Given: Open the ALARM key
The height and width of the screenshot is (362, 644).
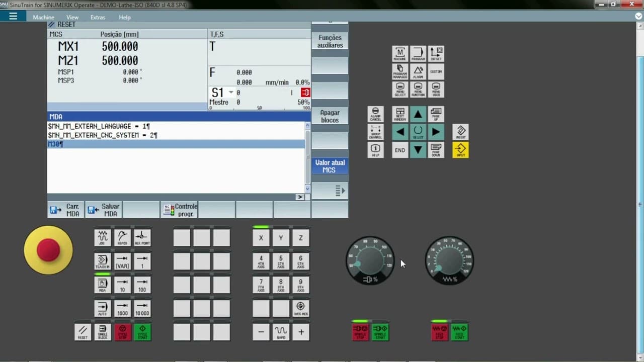Looking at the screenshot, I should point(418,71).
